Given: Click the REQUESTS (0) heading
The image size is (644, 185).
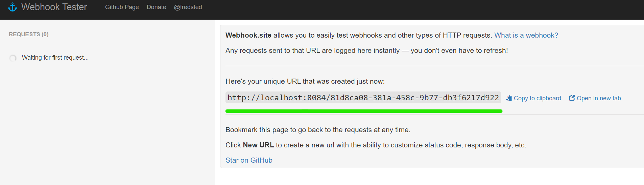Looking at the screenshot, I should [x=29, y=34].
